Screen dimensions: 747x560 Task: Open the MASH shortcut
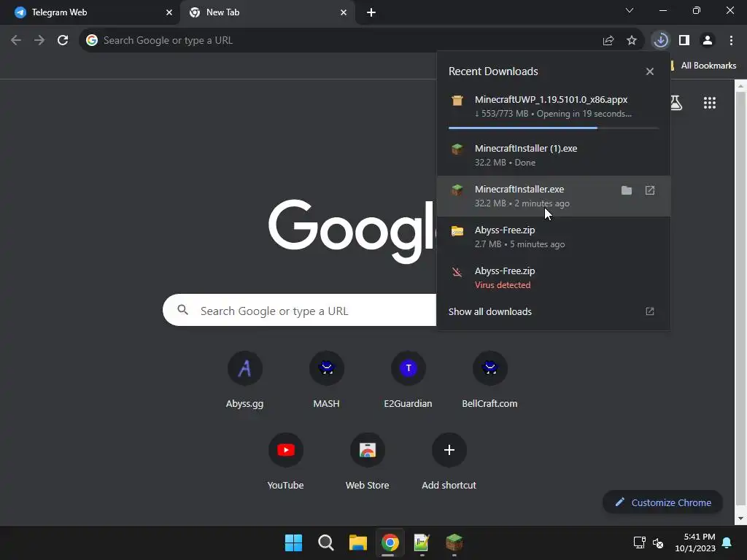point(326,380)
